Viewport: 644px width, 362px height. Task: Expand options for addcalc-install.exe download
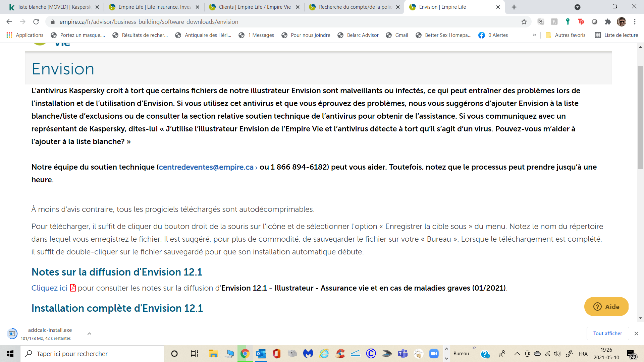tap(89, 334)
